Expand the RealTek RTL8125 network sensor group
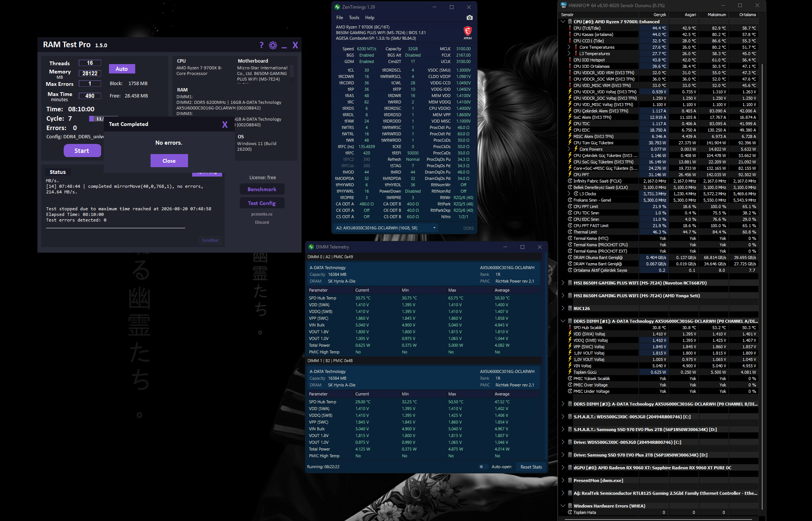Viewport: 812px width, 521px height. (x=563, y=493)
